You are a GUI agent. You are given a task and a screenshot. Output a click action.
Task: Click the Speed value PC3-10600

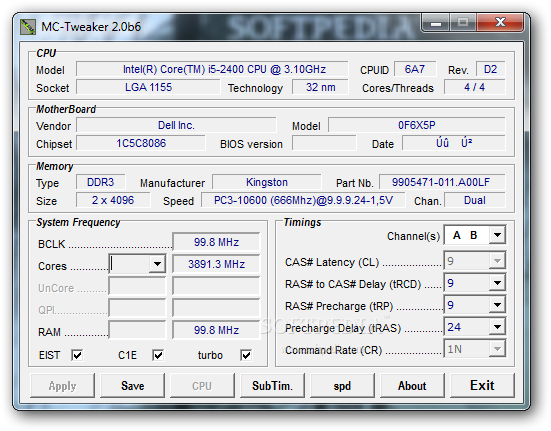303,200
